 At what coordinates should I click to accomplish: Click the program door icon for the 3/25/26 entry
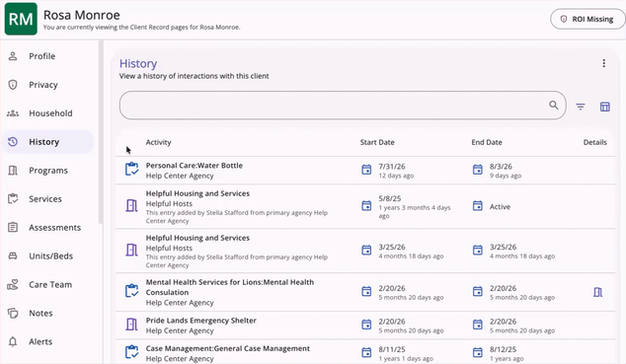click(131, 250)
